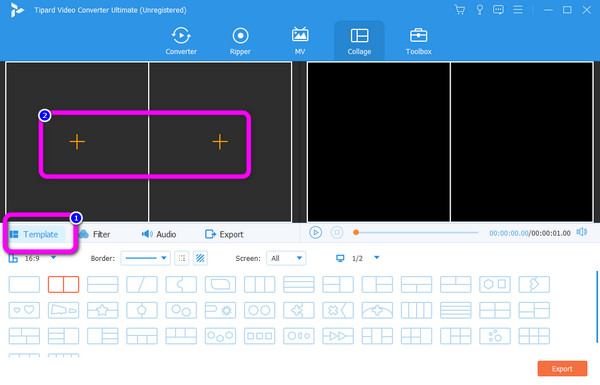Add video to the left collage cell

(77, 142)
